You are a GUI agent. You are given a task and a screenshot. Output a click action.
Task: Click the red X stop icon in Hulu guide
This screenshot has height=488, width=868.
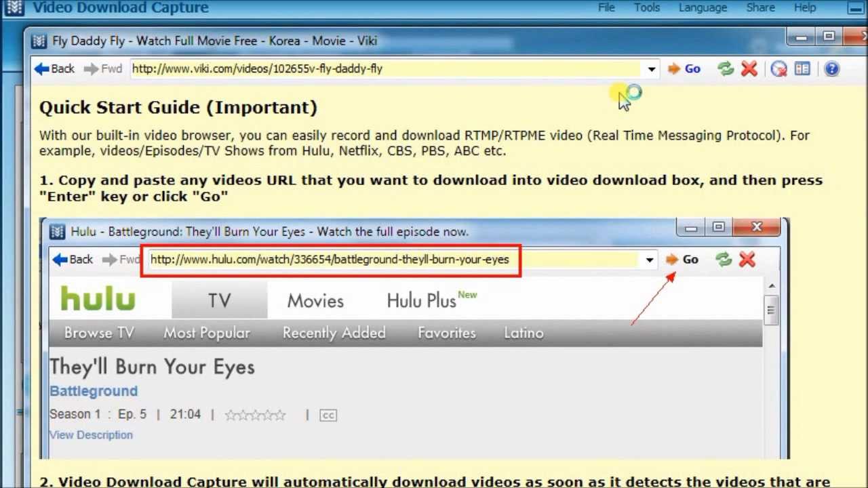click(747, 260)
